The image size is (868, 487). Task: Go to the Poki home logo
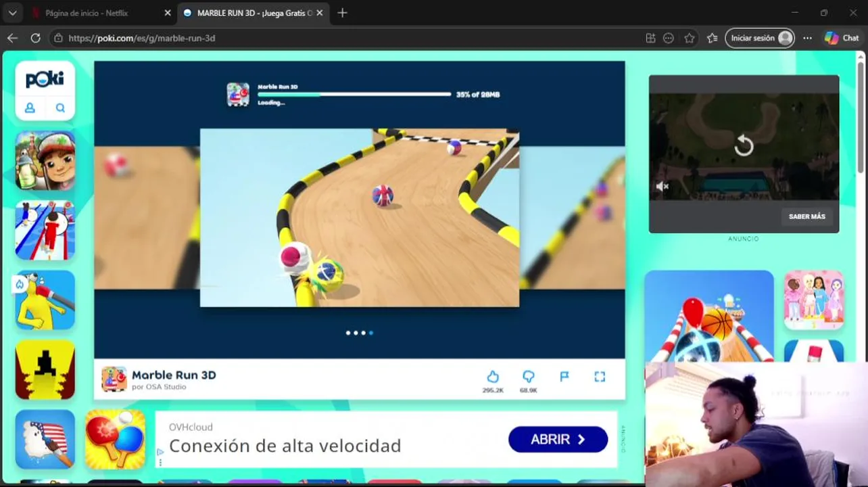point(45,80)
